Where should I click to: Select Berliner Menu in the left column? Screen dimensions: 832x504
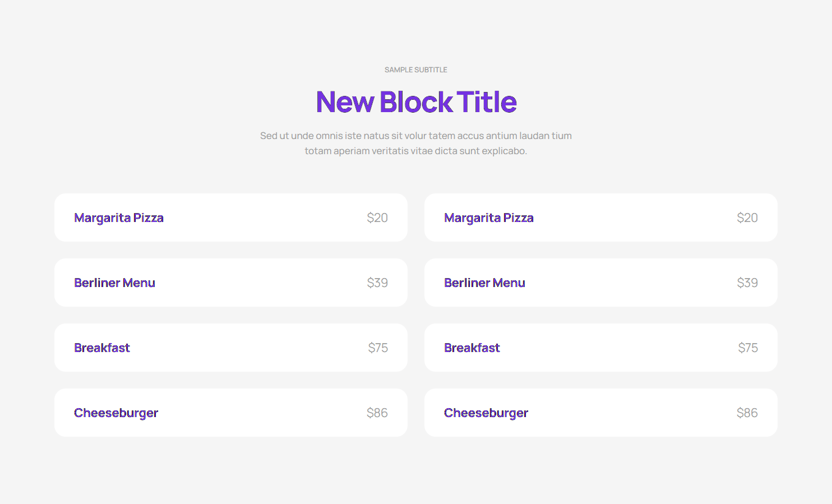(x=114, y=283)
